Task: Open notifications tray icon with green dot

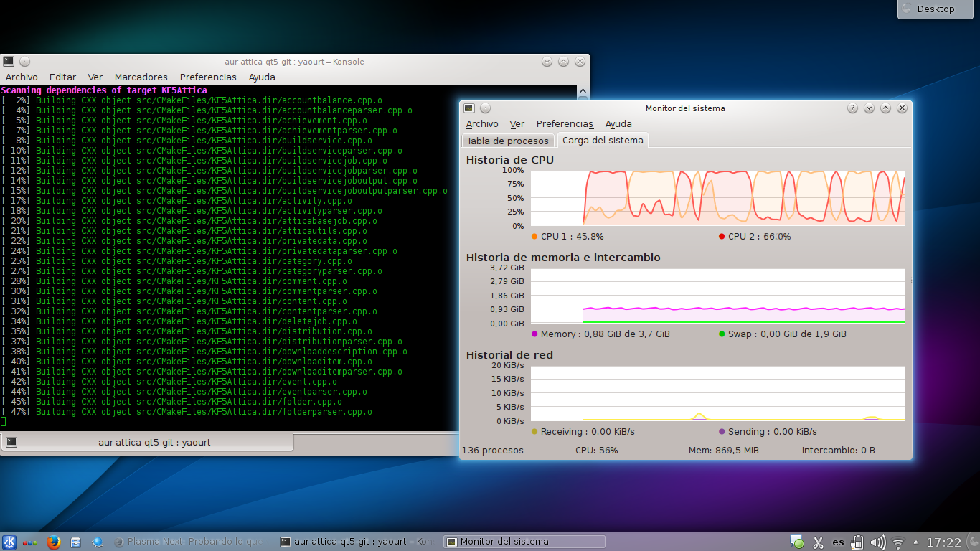Action: click(x=796, y=542)
